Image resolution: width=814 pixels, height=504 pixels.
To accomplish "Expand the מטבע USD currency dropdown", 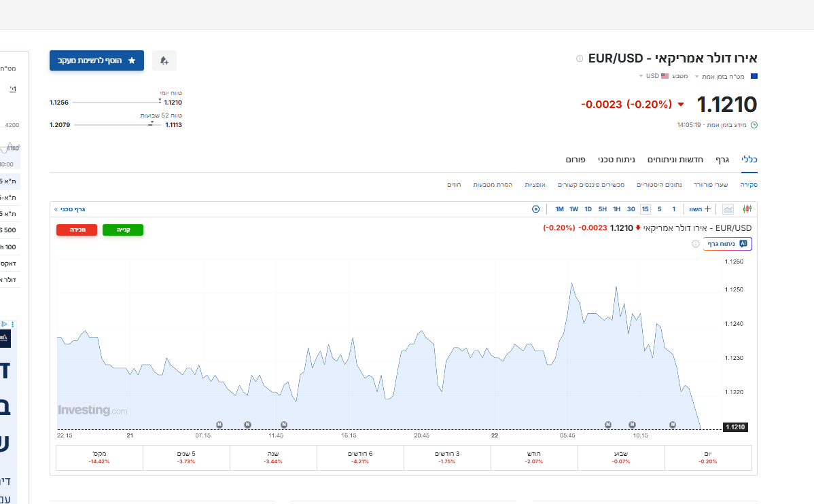I will 663,76.
